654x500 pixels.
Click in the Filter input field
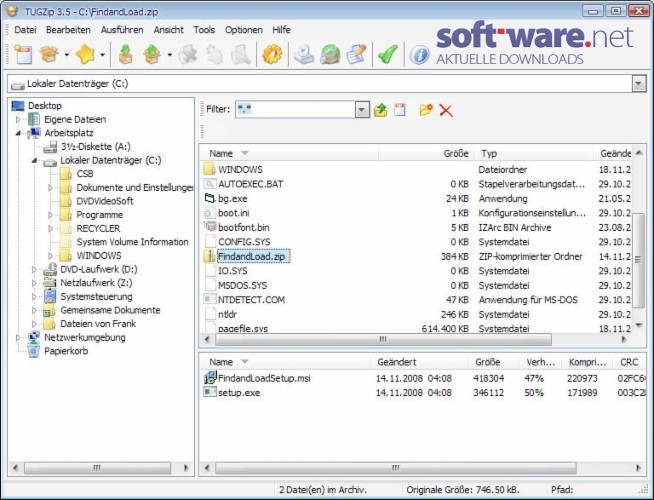(295, 110)
